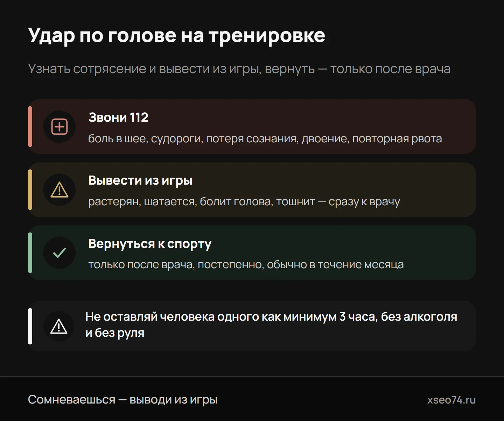Click the note Не оставляй человека одного
This screenshot has height=421, width=504.
point(271,324)
